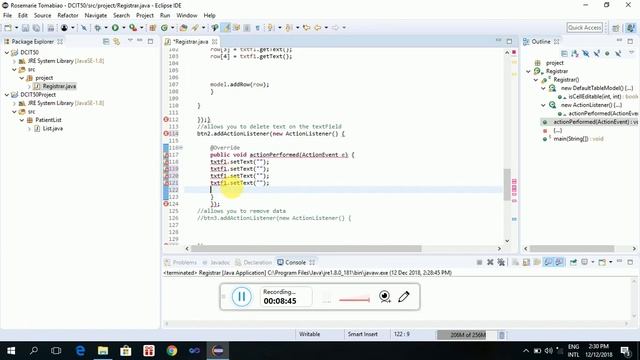Toggle Mark Occurrences highlighter toolbar button
The image size is (640, 360).
227,28
